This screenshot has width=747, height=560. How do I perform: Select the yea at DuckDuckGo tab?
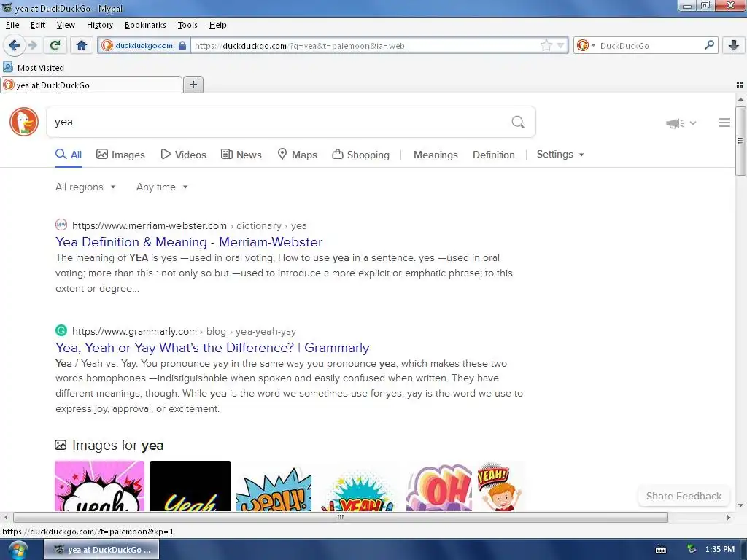pos(91,85)
